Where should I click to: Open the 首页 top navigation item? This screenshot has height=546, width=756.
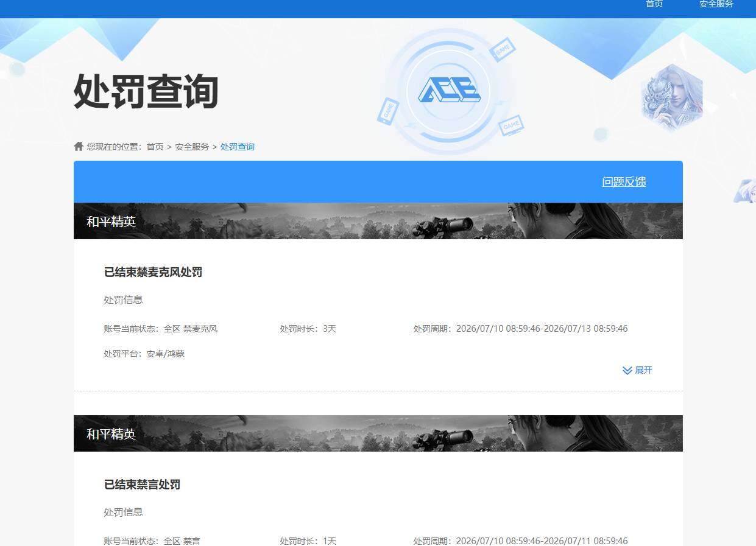(654, 4)
